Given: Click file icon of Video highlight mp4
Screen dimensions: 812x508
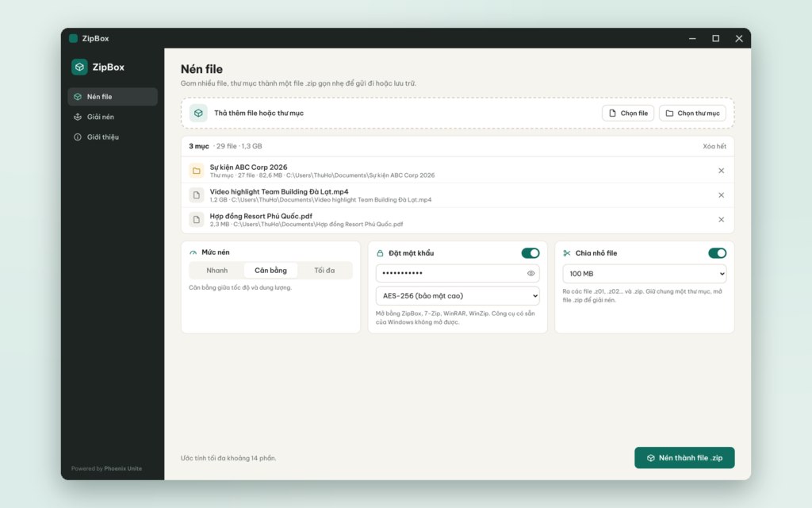Looking at the screenshot, I should (x=197, y=195).
